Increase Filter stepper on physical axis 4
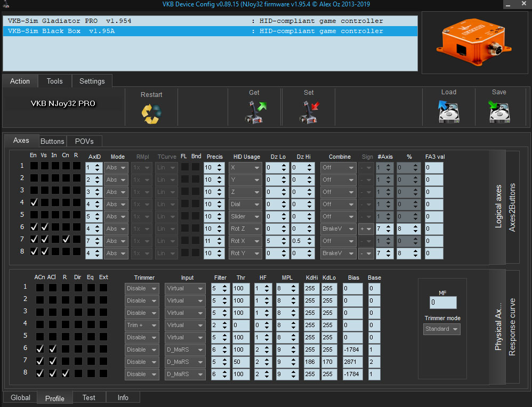 pyautogui.click(x=224, y=323)
